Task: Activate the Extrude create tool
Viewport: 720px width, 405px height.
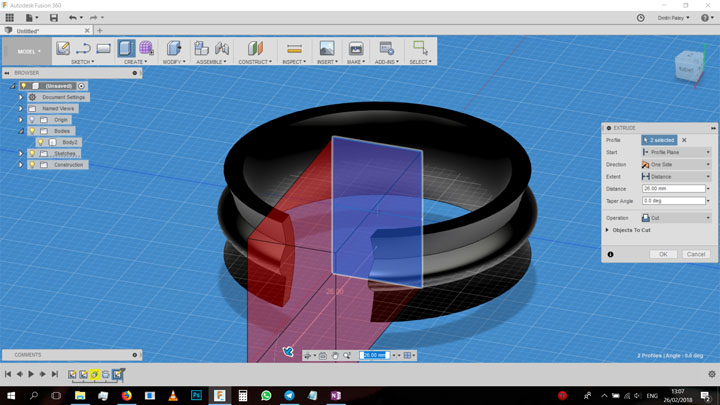Action: pos(126,48)
